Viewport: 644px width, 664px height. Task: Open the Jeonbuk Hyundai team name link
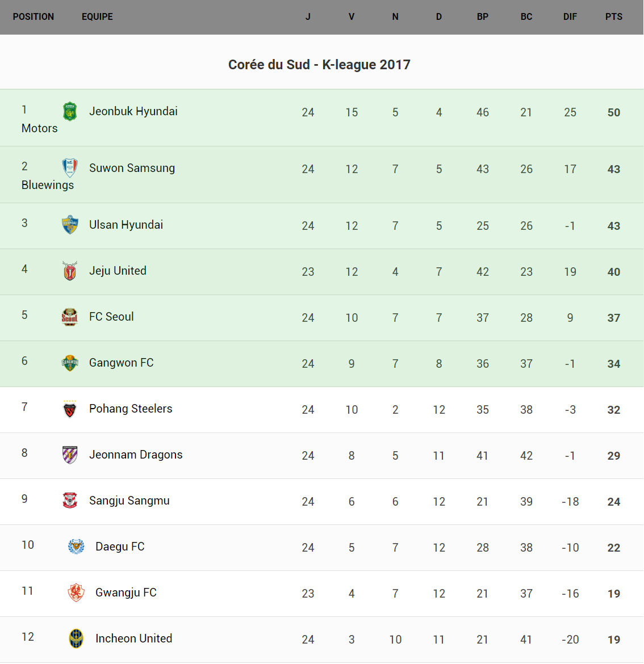(133, 111)
